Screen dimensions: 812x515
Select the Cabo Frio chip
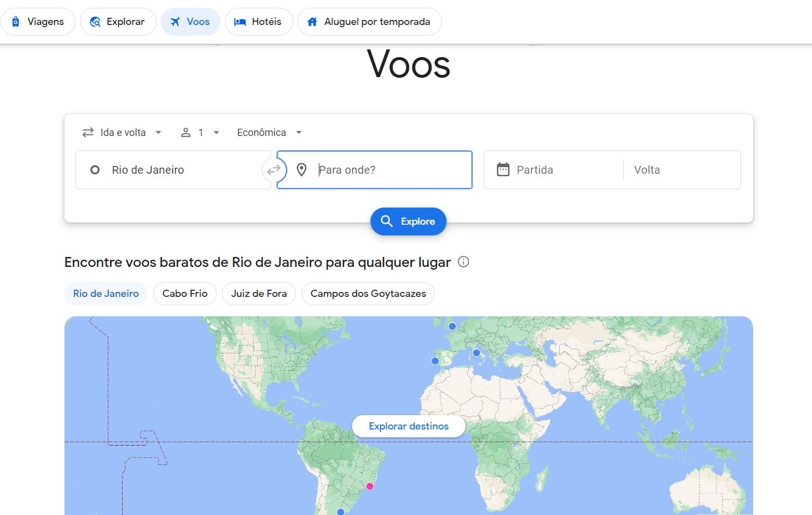pos(185,294)
